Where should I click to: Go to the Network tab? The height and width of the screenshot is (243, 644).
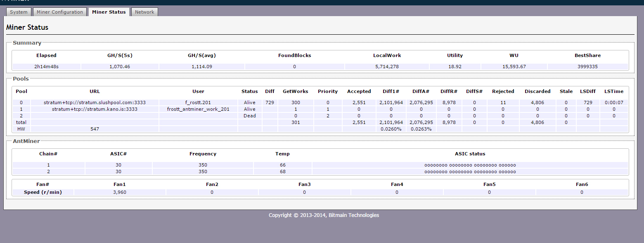pyautogui.click(x=144, y=12)
